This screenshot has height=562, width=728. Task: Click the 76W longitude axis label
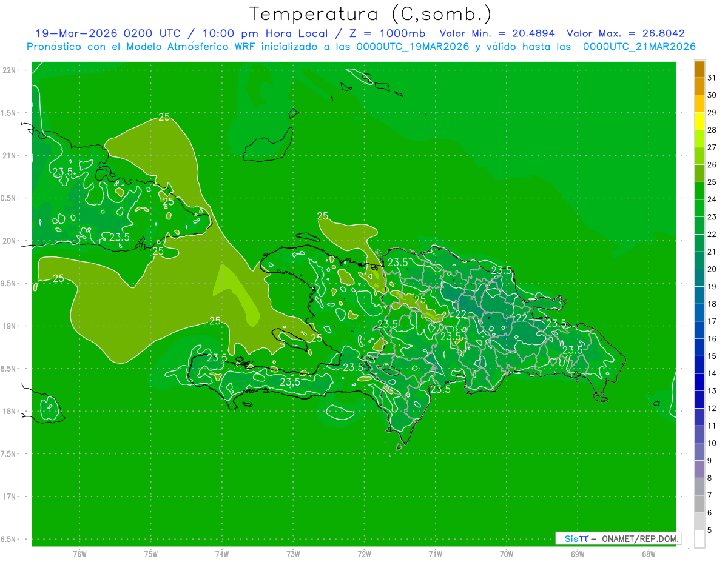click(x=79, y=554)
